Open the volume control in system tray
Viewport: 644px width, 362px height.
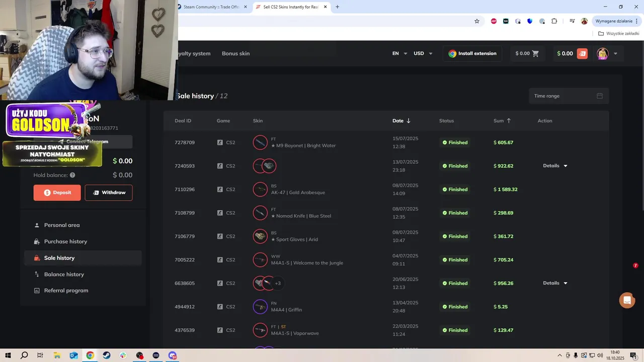600,355
